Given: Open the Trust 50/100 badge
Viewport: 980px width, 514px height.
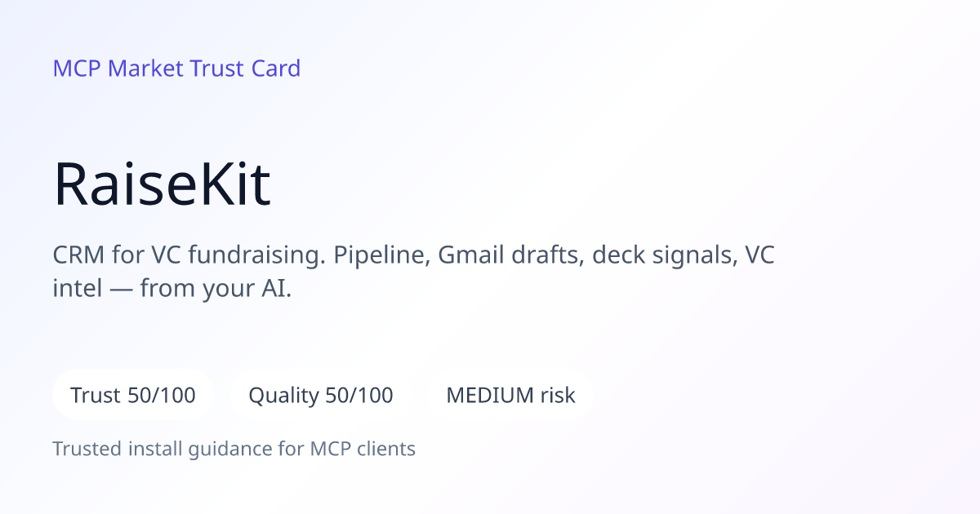Looking at the screenshot, I should pos(133,396).
